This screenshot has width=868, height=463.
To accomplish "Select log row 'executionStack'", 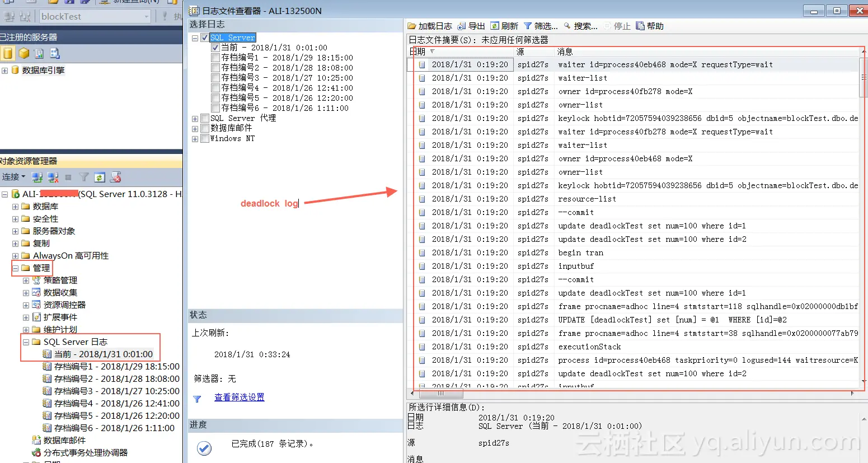I will [633, 347].
